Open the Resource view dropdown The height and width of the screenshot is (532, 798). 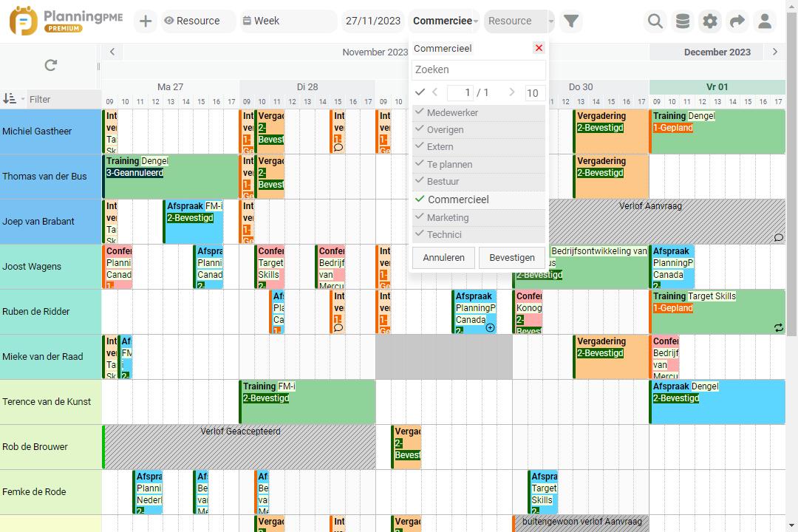pyautogui.click(x=199, y=21)
